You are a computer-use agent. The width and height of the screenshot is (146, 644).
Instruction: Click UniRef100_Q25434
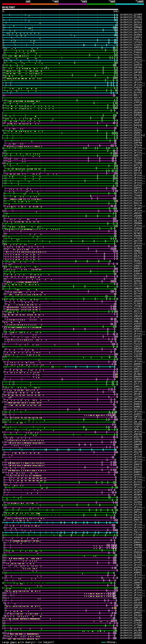pos(131,145)
